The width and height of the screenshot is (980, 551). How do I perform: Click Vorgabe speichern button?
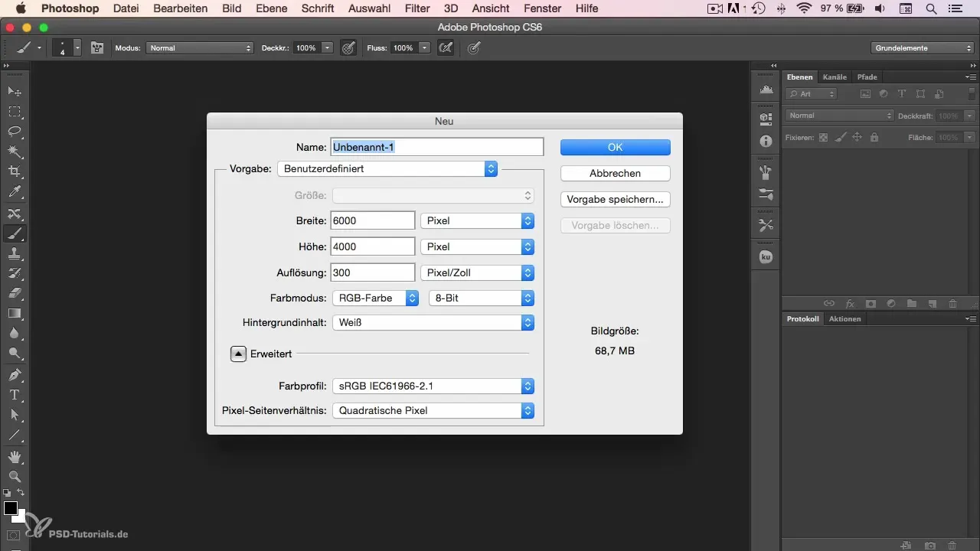(x=616, y=199)
